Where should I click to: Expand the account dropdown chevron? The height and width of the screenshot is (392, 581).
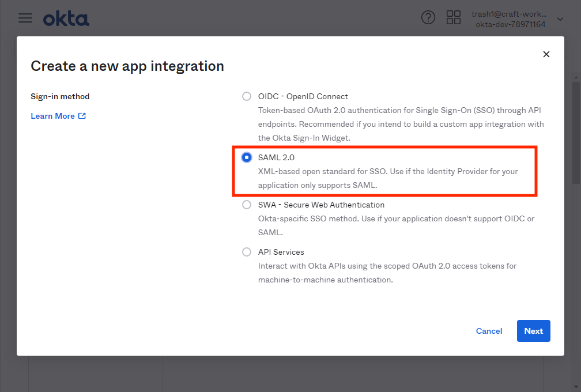pyautogui.click(x=560, y=19)
